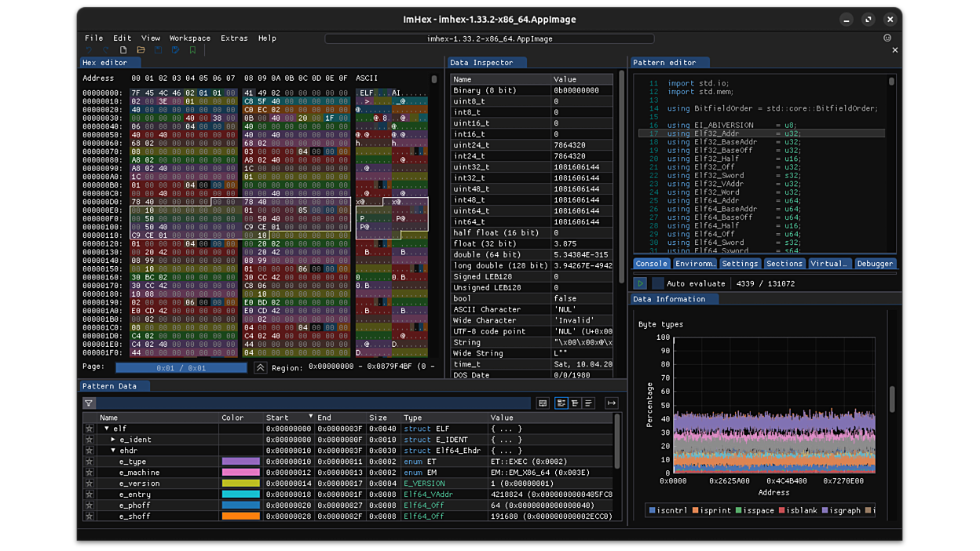The height and width of the screenshot is (551, 980).
Task: Collapse the ehdr tree node
Action: coord(114,451)
